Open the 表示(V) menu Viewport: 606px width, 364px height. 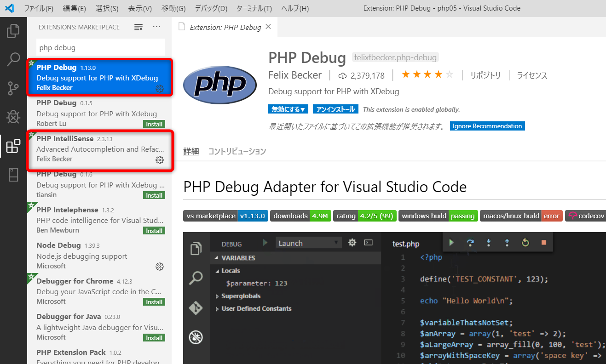click(x=140, y=8)
